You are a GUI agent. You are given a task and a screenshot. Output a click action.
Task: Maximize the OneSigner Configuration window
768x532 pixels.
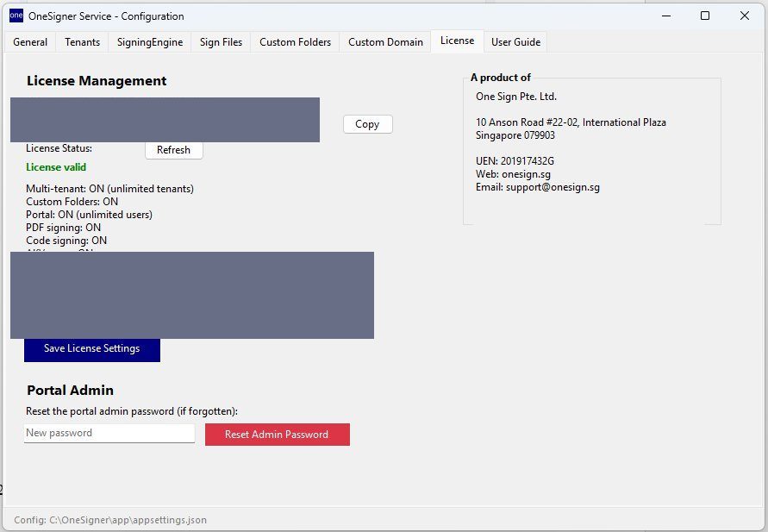(x=705, y=16)
